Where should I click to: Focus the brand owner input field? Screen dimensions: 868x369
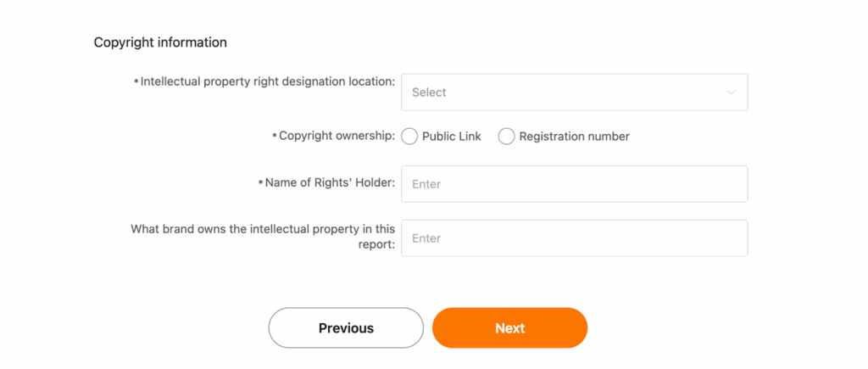(574, 238)
